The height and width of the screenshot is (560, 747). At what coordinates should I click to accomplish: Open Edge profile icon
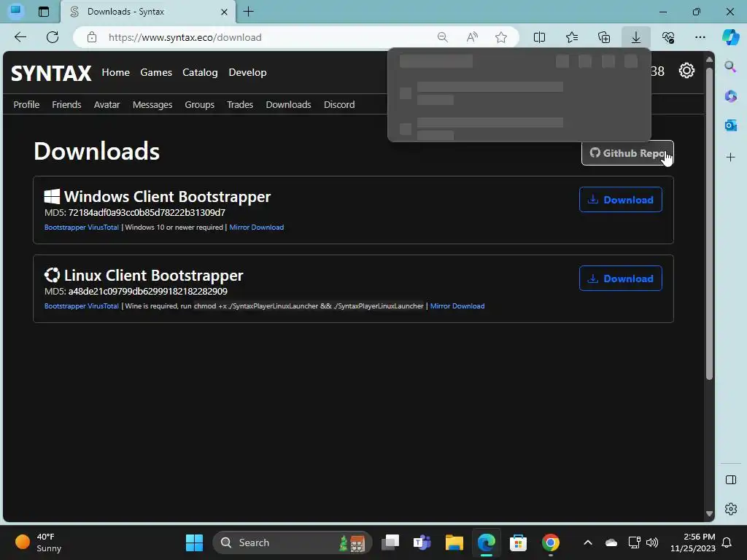pos(16,11)
